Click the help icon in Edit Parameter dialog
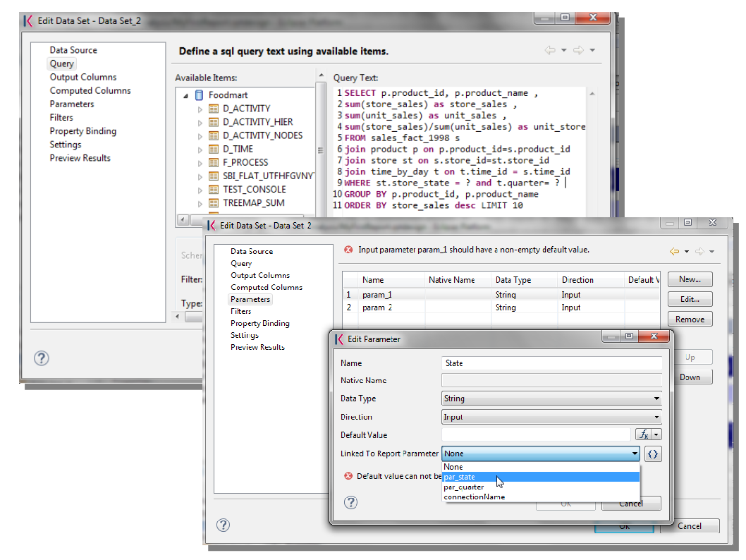This screenshot has width=746, height=560. coord(350,502)
